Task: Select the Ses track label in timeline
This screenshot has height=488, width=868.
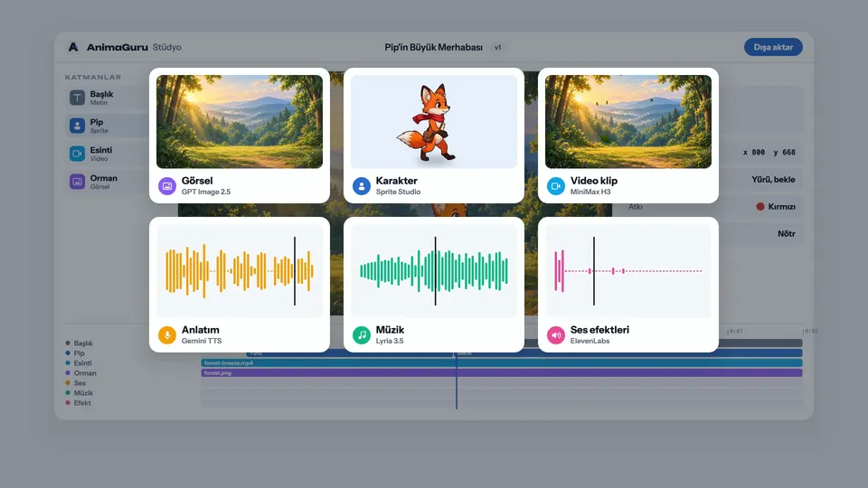Action: coord(80,383)
